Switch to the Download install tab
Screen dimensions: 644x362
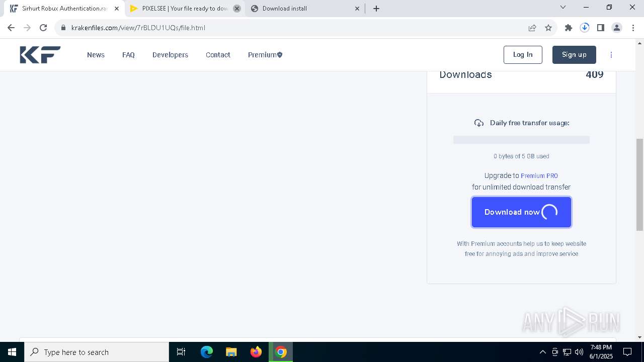tap(305, 9)
